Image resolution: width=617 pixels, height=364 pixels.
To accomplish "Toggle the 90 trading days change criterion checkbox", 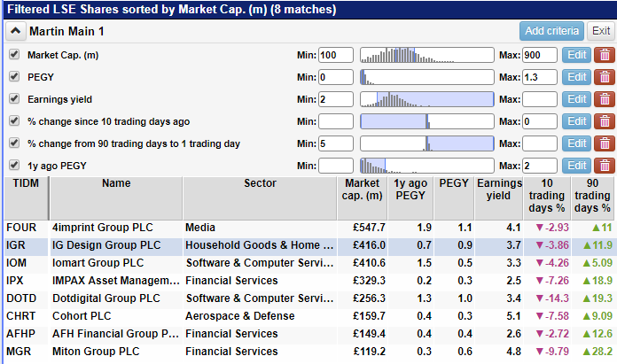I will pyautogui.click(x=14, y=143).
